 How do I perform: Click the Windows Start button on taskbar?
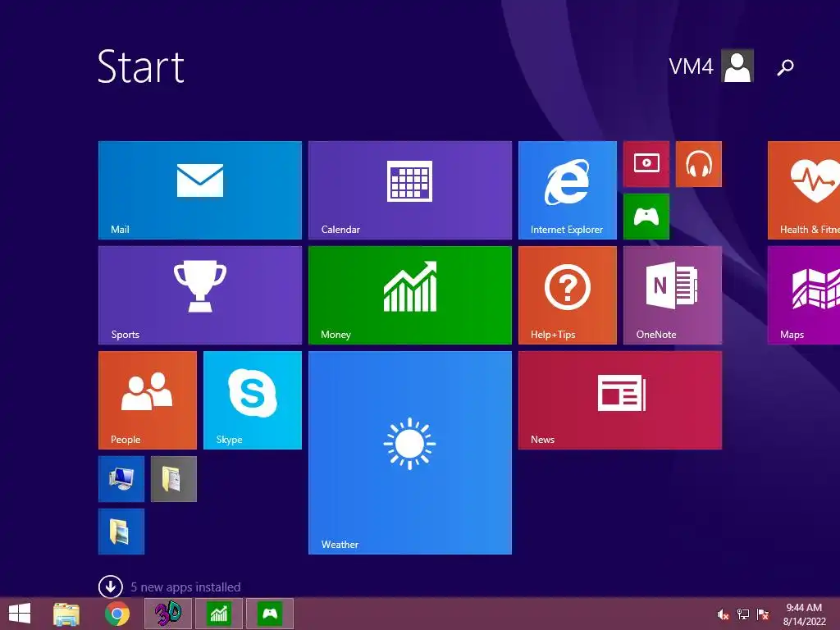(20, 614)
